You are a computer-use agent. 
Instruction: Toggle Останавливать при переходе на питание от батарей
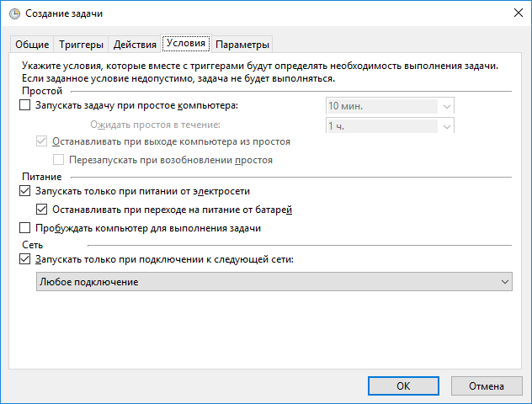(41, 210)
